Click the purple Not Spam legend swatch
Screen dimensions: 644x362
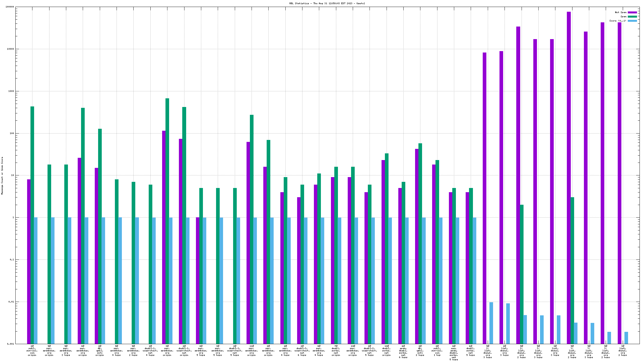point(632,12)
